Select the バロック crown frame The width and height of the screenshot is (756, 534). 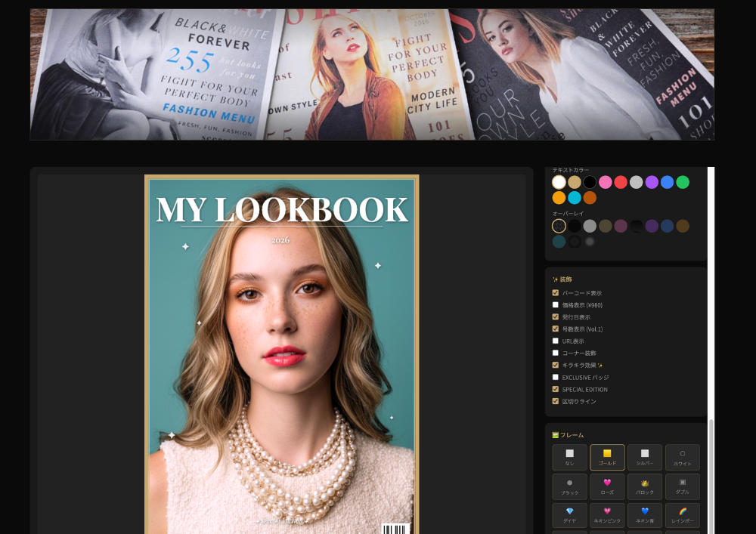tap(645, 486)
